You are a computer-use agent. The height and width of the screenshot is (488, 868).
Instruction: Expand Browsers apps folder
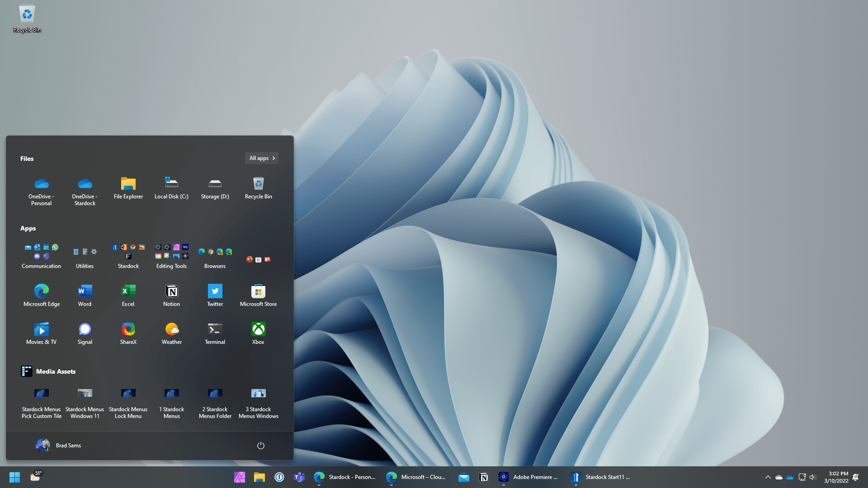click(x=215, y=253)
